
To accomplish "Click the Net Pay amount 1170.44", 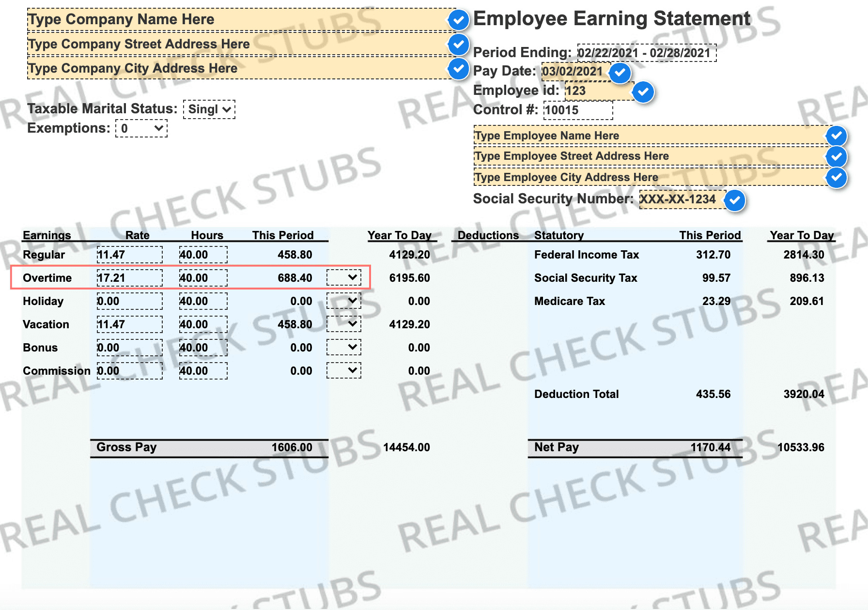I will click(x=710, y=447).
